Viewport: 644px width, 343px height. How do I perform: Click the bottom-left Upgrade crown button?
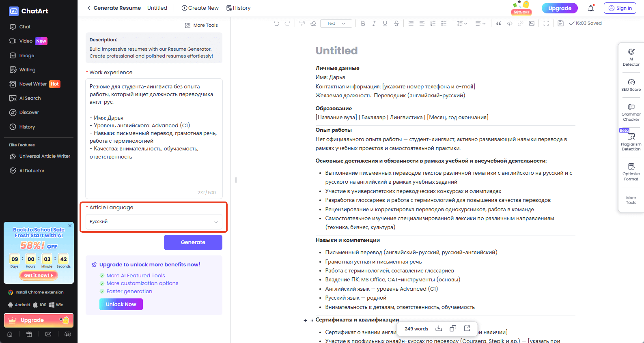pyautogui.click(x=39, y=320)
